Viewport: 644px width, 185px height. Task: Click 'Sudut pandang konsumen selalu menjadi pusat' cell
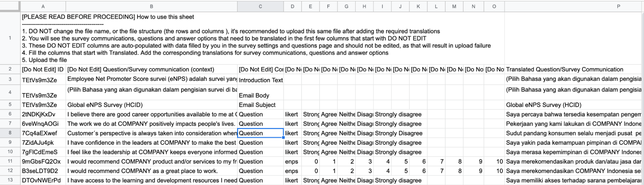point(573,133)
